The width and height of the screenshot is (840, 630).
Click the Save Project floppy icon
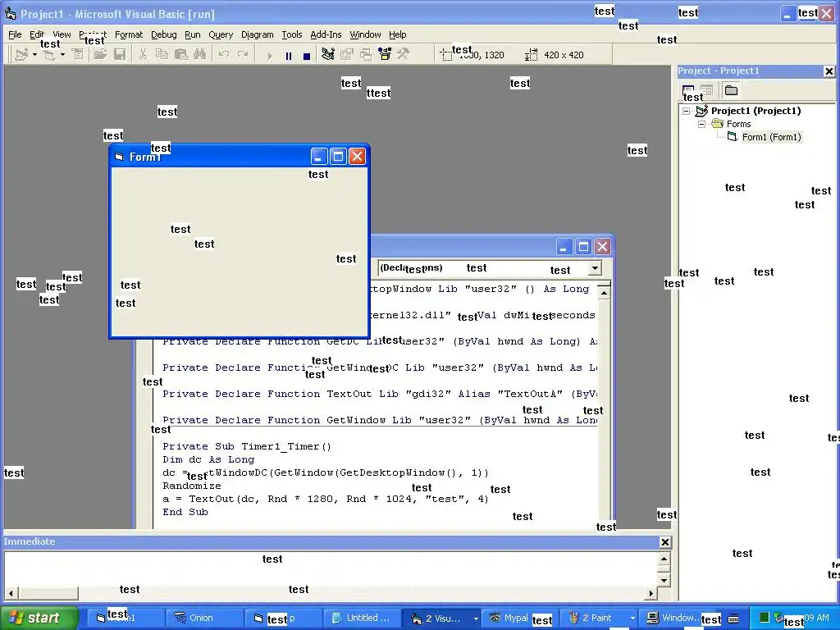(x=120, y=54)
